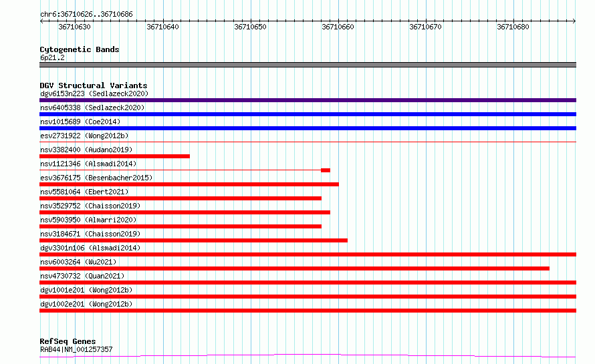Click the dgv6153n223 (Sedlazeck2020) label

(94, 94)
